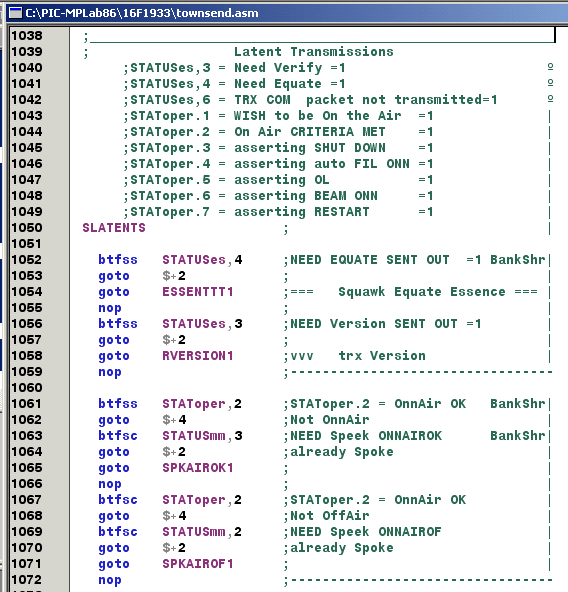This screenshot has height=592, width=568.
Task: Click the SLATENTS label
Action: click(x=114, y=228)
